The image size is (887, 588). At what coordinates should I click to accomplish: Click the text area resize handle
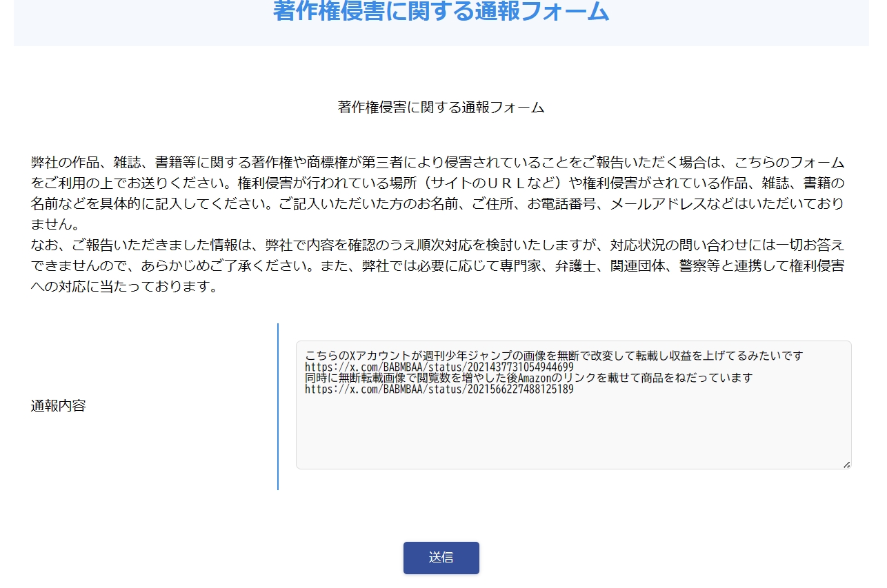tap(846, 464)
